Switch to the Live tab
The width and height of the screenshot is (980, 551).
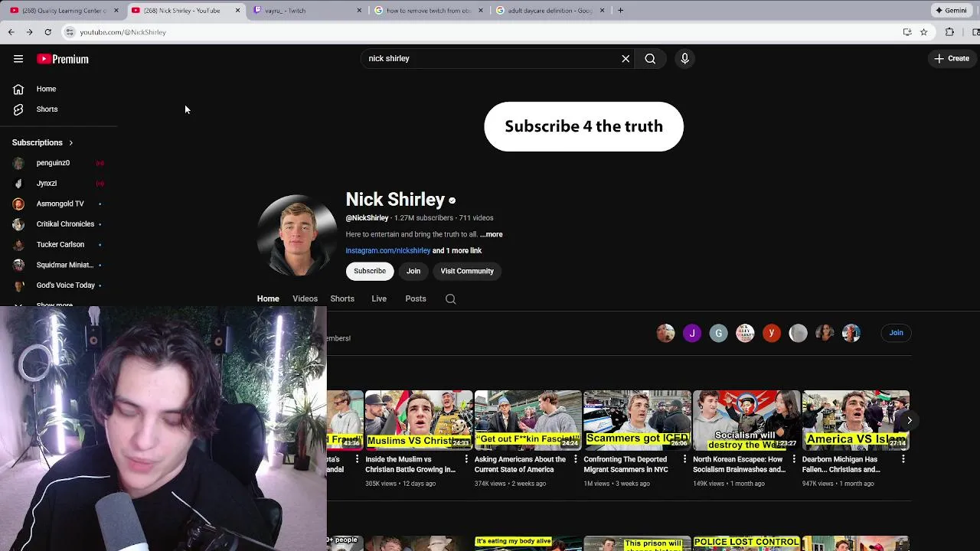coord(379,298)
